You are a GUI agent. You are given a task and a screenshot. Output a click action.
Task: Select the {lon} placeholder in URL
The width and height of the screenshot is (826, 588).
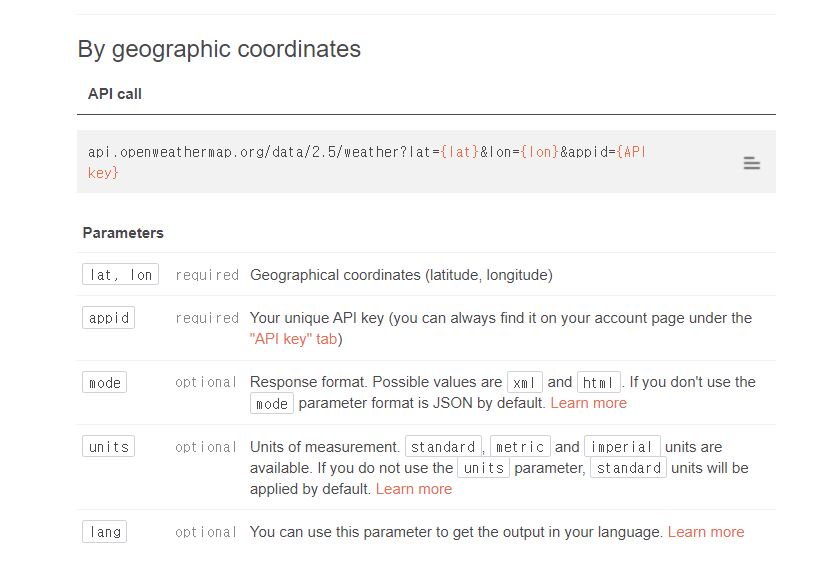pyautogui.click(x=539, y=152)
